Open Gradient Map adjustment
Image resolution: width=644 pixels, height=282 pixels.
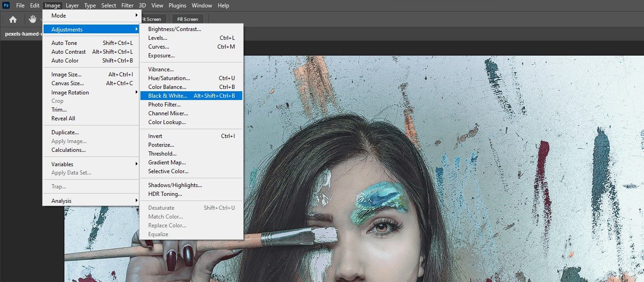click(x=191, y=163)
